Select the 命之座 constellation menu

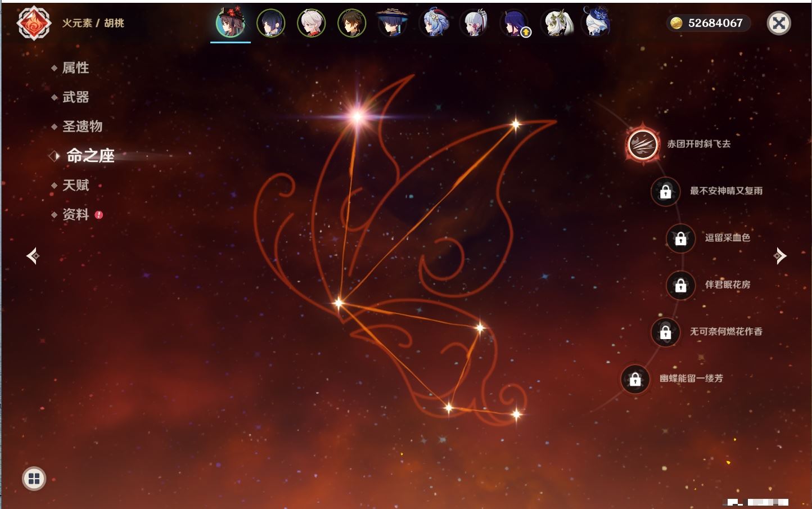coord(90,156)
